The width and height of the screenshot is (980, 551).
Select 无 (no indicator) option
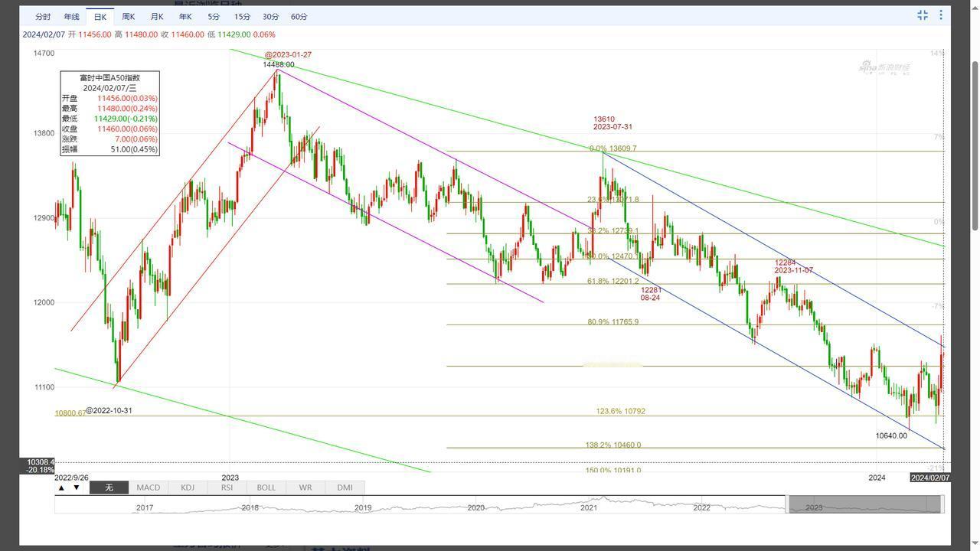click(x=109, y=487)
